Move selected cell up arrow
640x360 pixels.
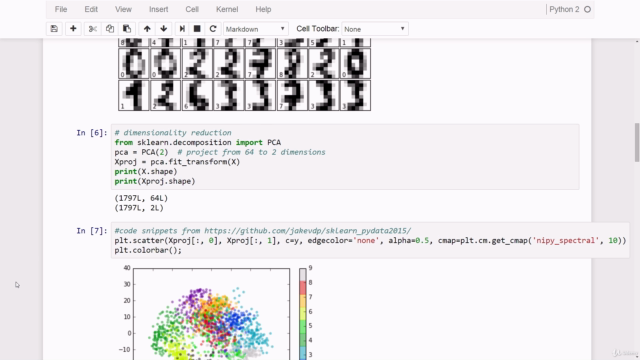coord(147,29)
